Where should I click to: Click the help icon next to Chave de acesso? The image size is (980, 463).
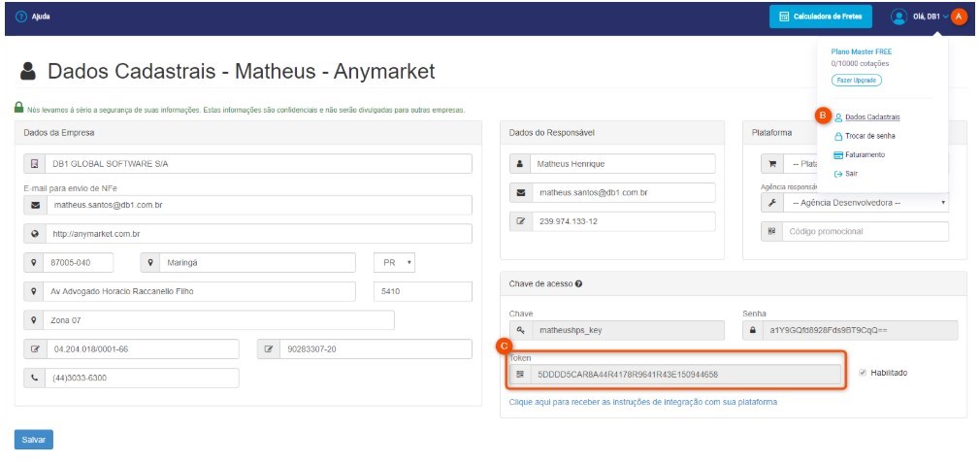coord(578,283)
